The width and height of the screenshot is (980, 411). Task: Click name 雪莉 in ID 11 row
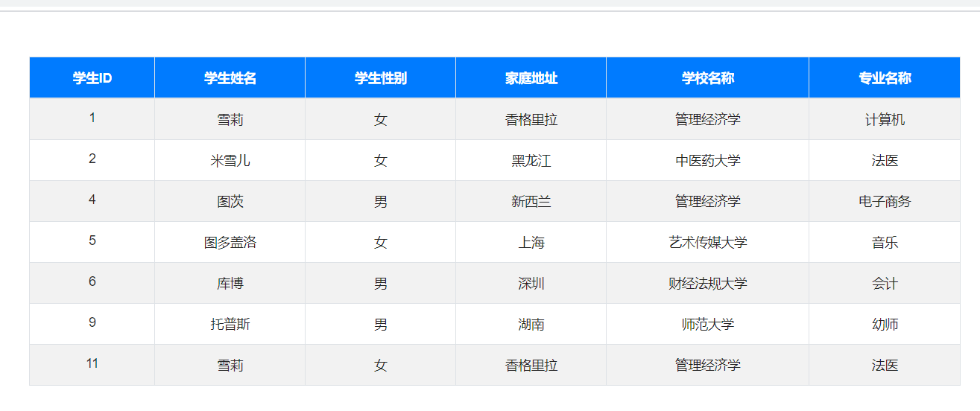click(x=230, y=365)
